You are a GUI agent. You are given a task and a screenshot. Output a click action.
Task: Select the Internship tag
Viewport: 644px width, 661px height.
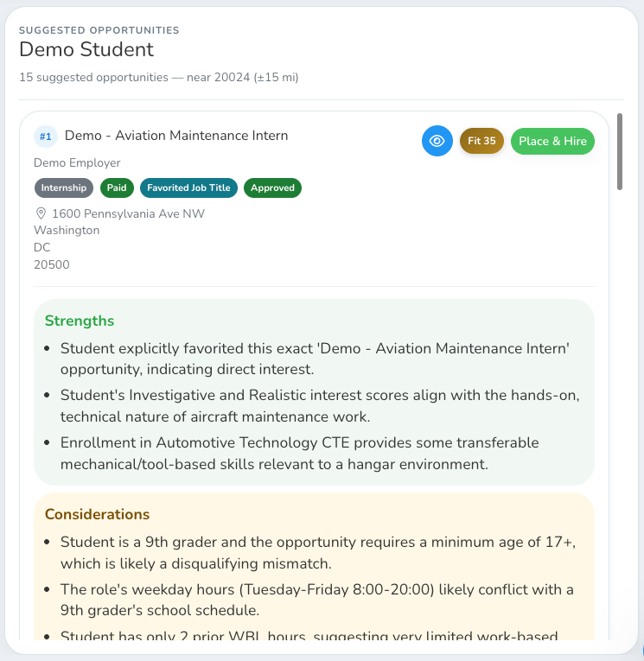coord(64,188)
